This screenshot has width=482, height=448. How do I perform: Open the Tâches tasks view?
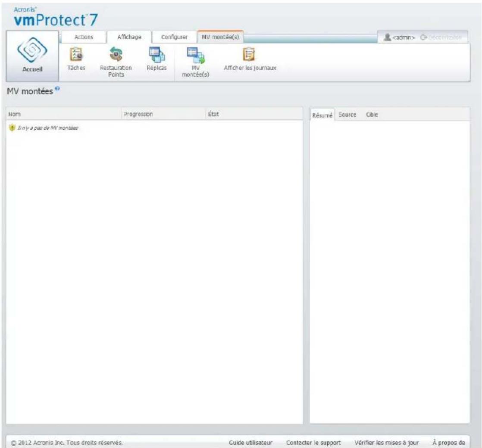click(76, 59)
